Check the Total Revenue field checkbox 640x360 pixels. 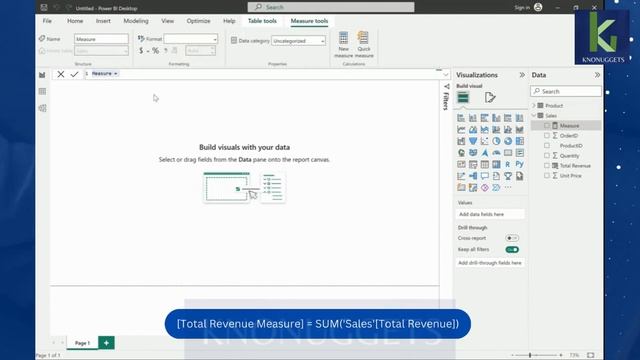pos(547,165)
